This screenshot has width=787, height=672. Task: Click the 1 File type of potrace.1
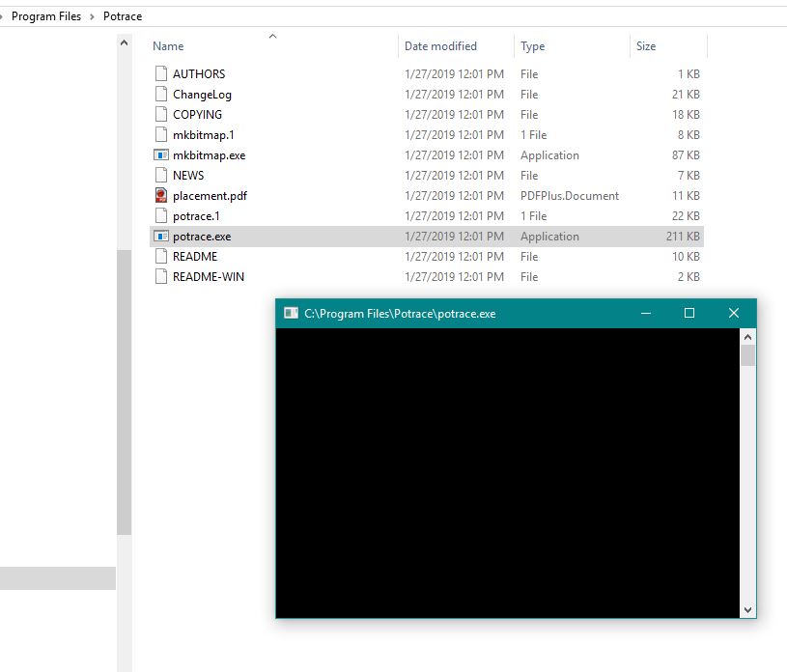534,216
